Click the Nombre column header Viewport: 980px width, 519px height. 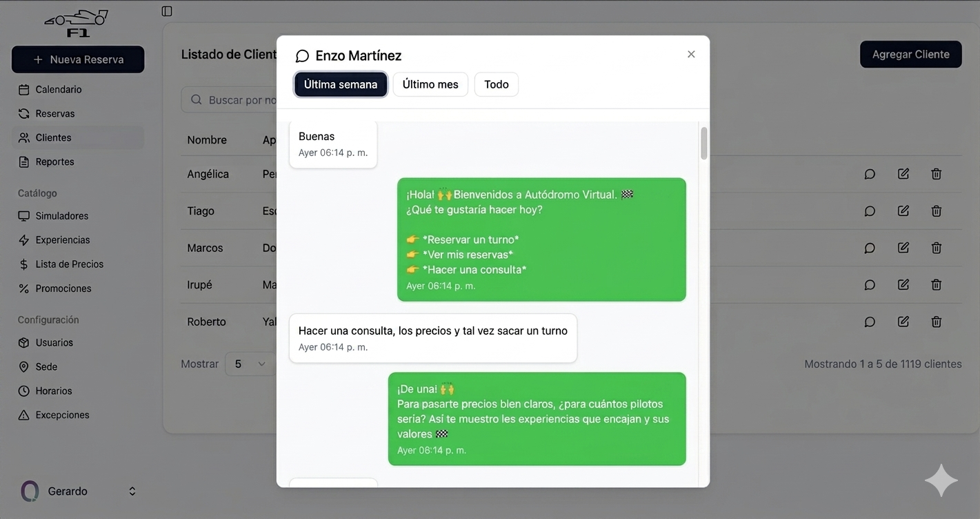click(x=207, y=140)
